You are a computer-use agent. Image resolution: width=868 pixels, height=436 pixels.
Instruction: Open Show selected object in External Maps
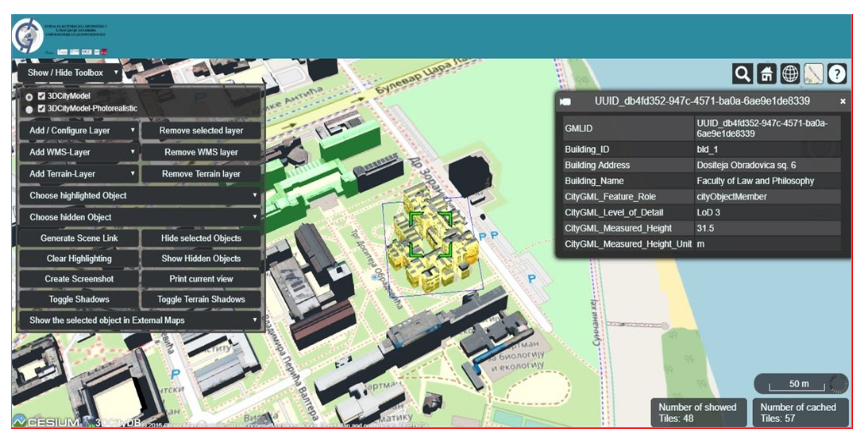pyautogui.click(x=140, y=320)
